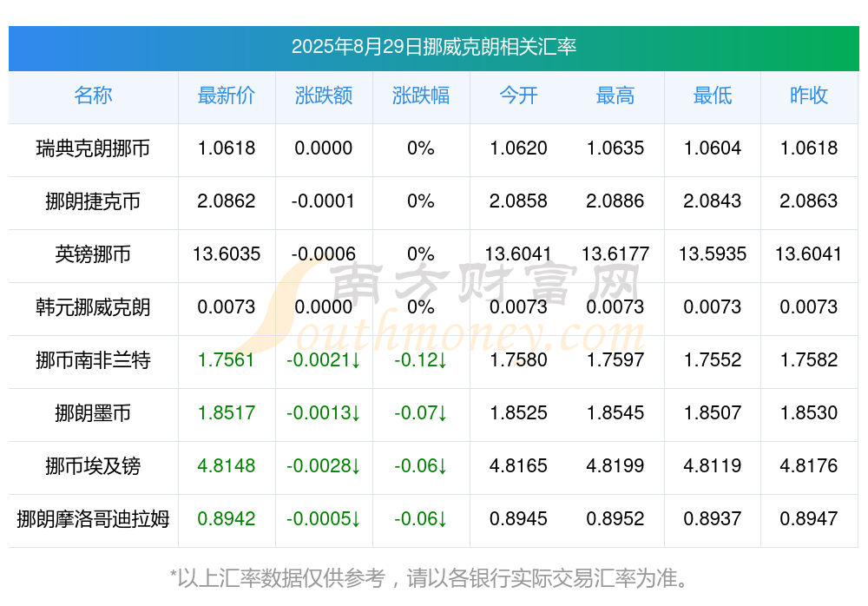Open the 瑞典克朗挪币 row name

click(x=93, y=148)
